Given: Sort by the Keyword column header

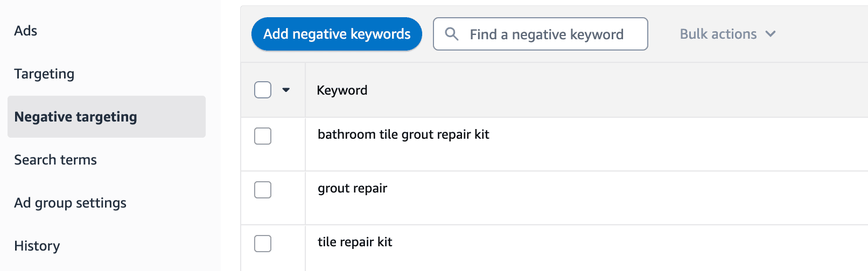Looking at the screenshot, I should pos(342,90).
